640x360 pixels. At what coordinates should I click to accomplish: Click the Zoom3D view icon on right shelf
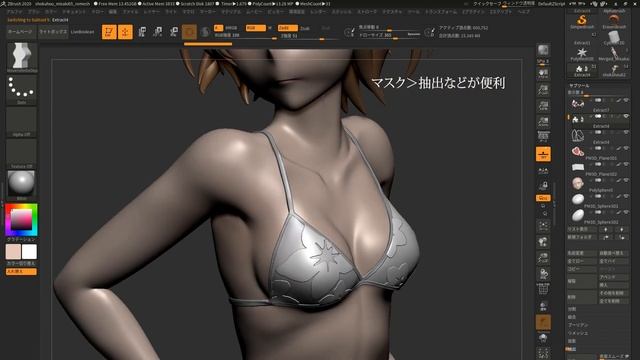pyautogui.click(x=543, y=258)
